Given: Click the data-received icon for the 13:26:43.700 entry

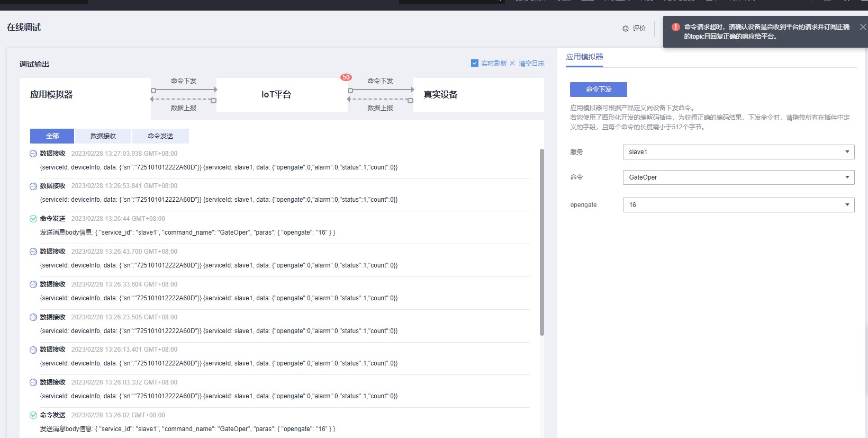Looking at the screenshot, I should [33, 252].
